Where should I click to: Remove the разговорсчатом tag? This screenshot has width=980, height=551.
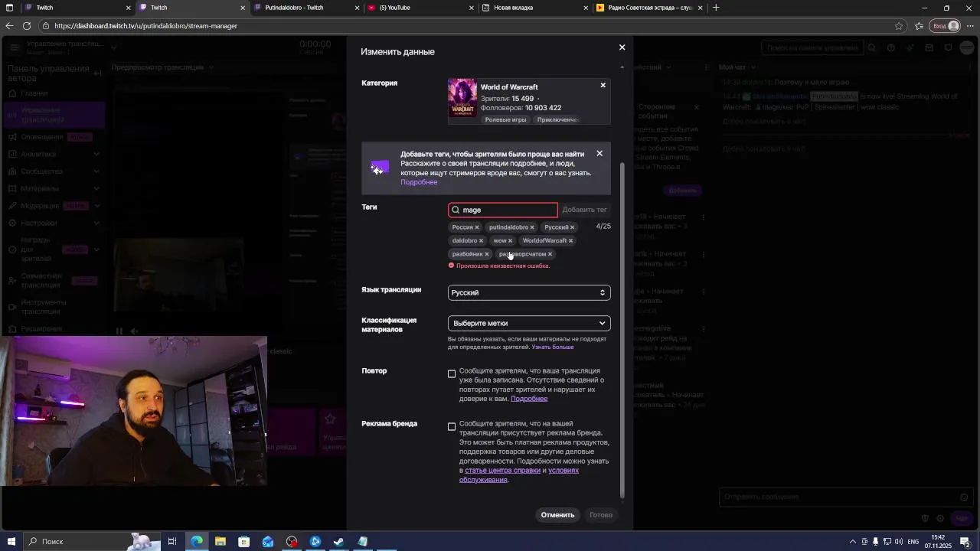click(x=550, y=254)
